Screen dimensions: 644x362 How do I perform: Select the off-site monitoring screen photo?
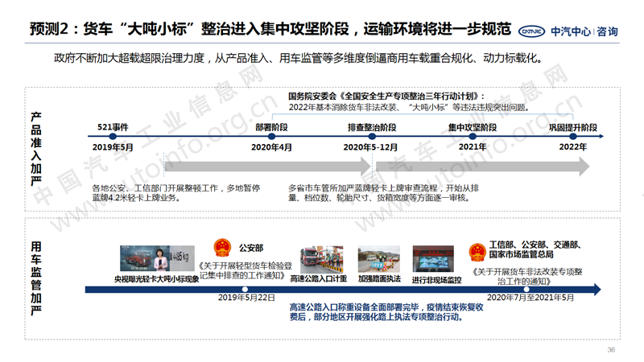coord(433,259)
